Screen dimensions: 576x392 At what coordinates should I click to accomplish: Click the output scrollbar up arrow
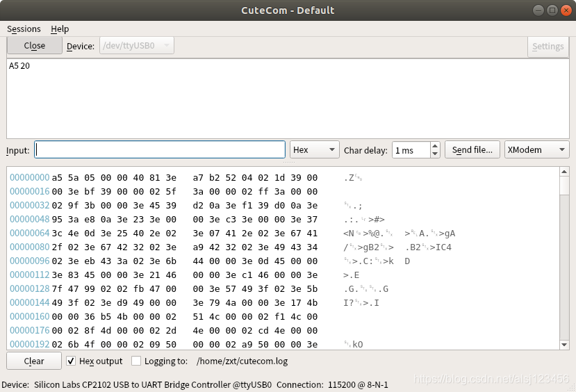564,172
